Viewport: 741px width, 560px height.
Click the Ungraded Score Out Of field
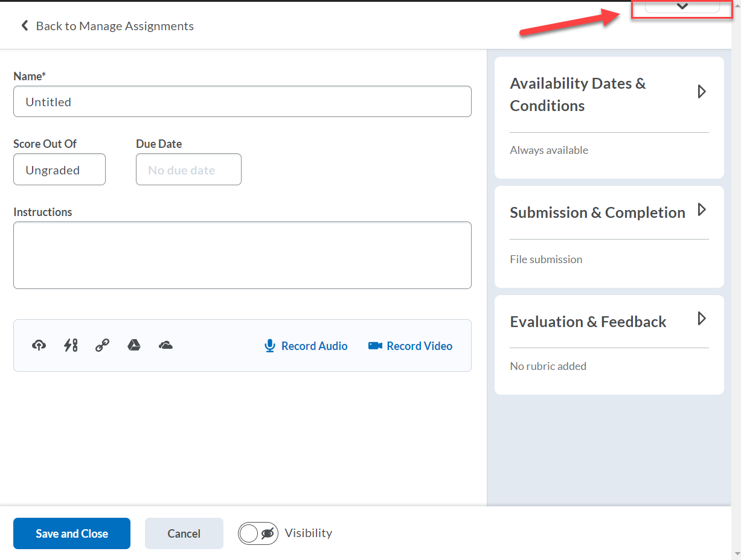point(59,169)
